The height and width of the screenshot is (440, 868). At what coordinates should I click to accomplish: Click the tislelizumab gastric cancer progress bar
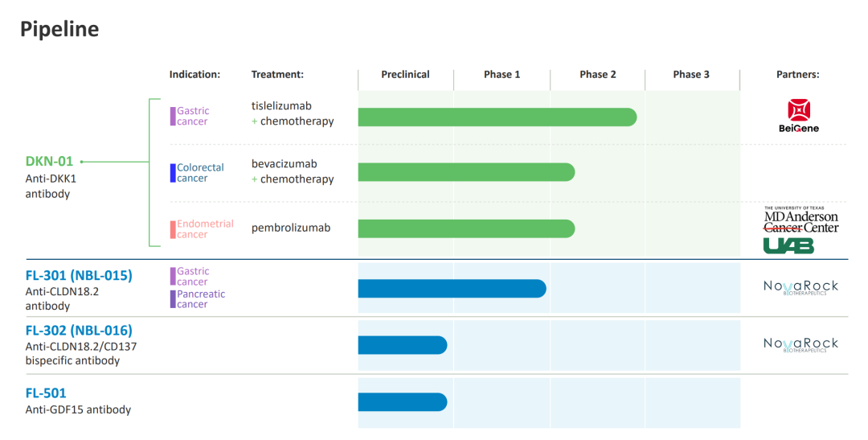tap(497, 117)
